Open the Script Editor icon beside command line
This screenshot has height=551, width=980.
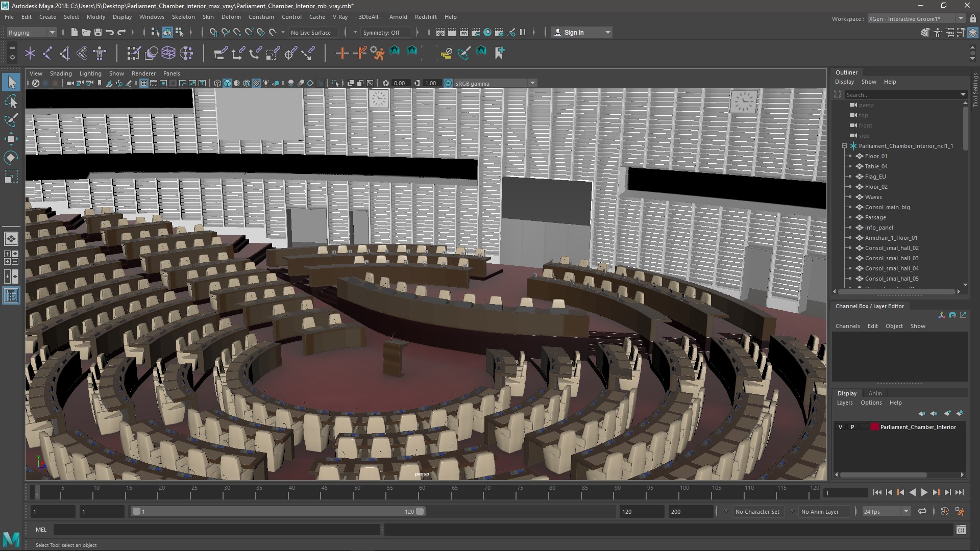click(961, 530)
